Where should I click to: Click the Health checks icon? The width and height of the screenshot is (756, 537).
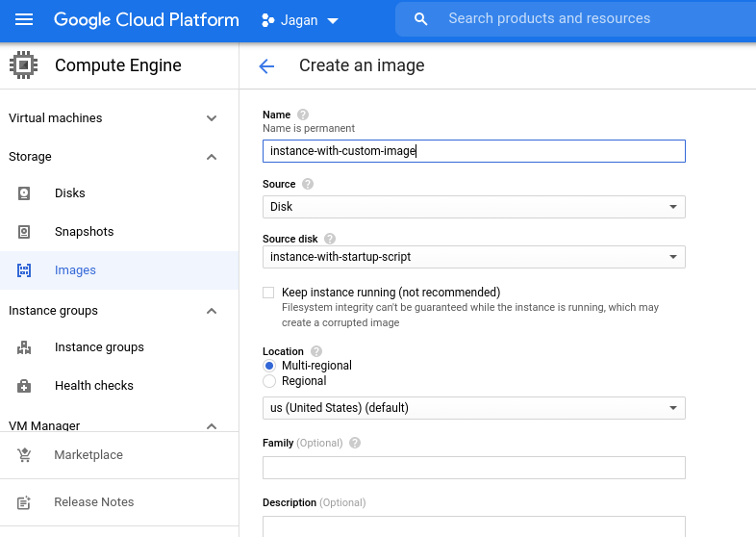pyautogui.click(x=24, y=386)
